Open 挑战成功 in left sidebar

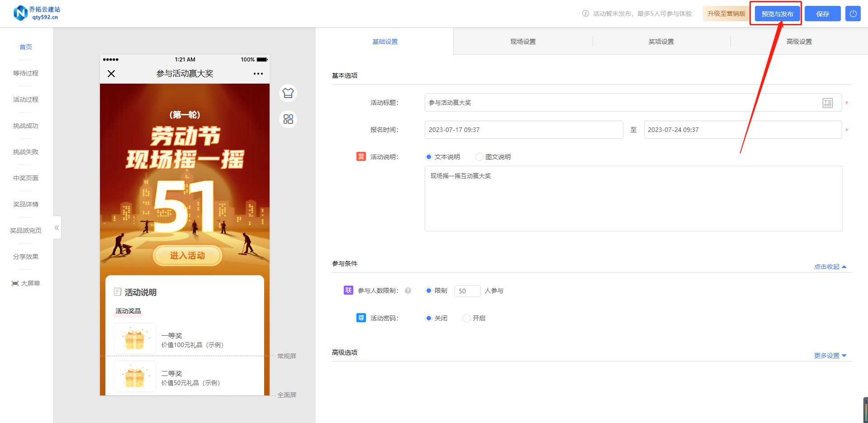pos(26,126)
